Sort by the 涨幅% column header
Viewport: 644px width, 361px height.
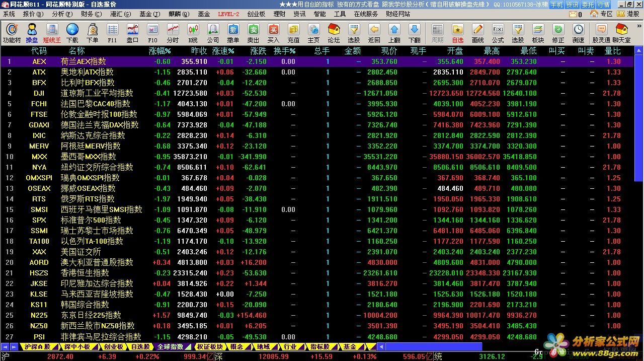[159, 51]
